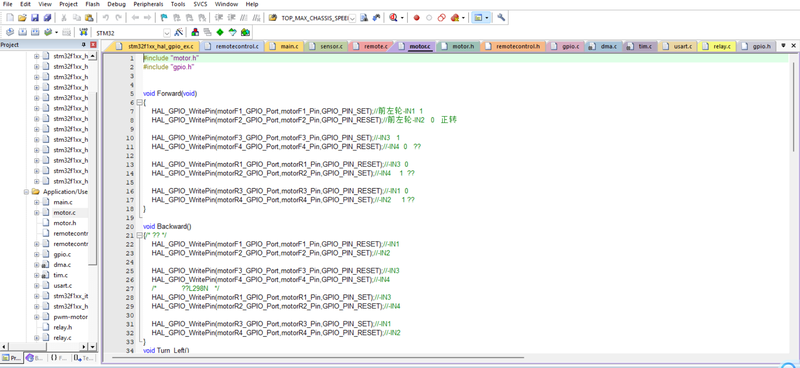Switch to the stm32f1xx_hal_gpio_ex.c tab

pos(155,46)
